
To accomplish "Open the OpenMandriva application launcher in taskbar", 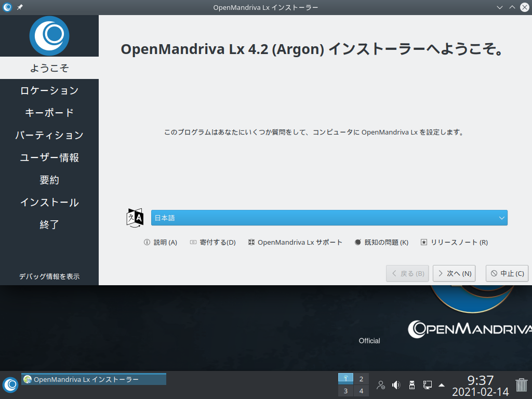I will tap(10, 385).
